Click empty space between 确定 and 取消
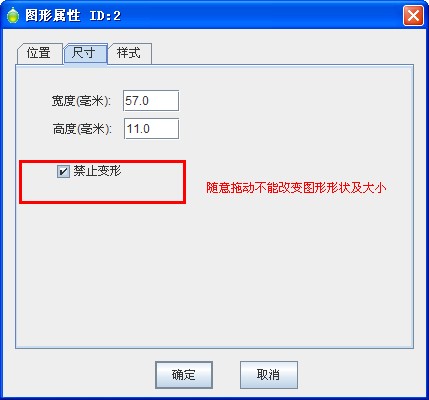Viewport: 429px width, 400px height. [226, 375]
